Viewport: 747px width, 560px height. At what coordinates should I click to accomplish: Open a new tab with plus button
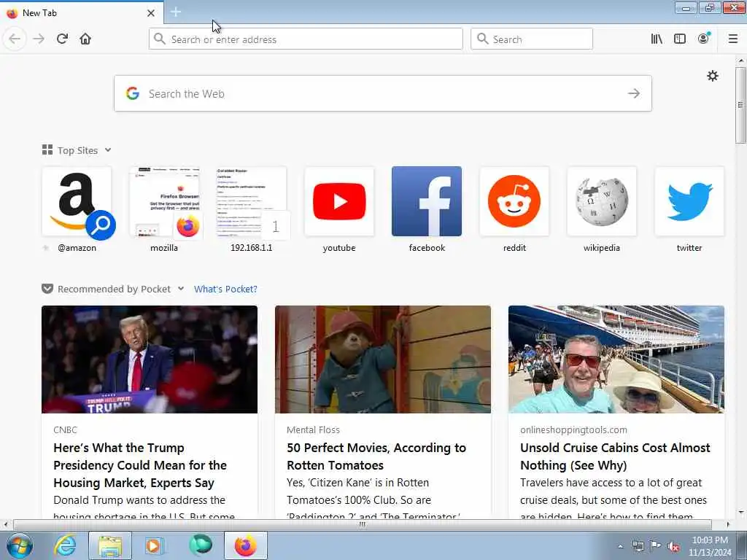[176, 12]
